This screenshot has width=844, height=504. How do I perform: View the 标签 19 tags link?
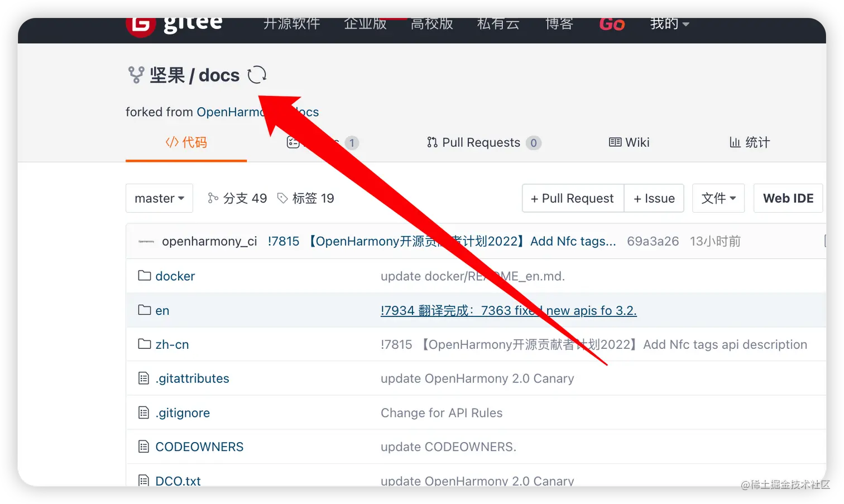tap(306, 198)
